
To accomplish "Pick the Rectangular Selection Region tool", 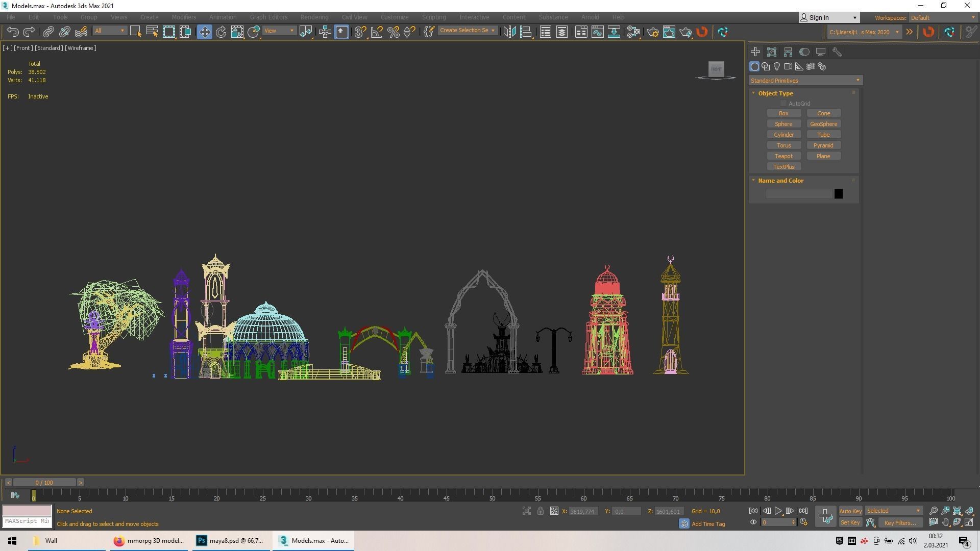I will (x=168, y=32).
